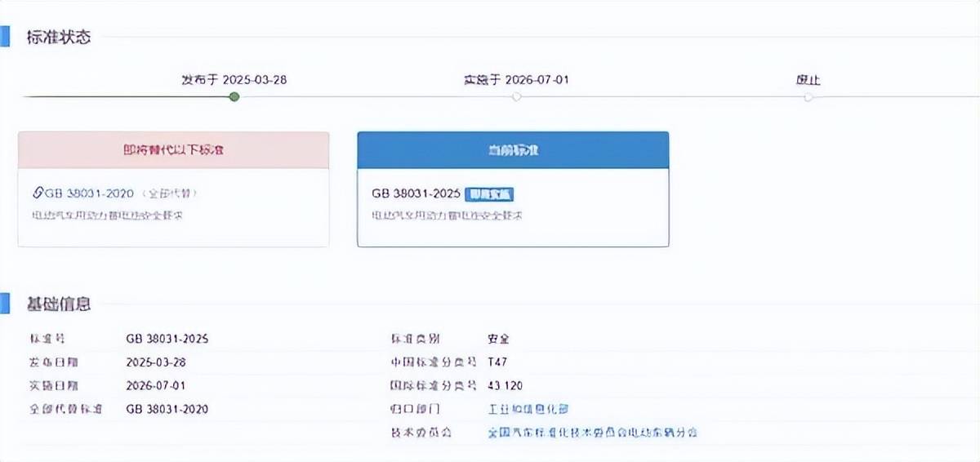Click the 国际标准分类号 value 43.120
980x462 pixels.
click(x=505, y=385)
